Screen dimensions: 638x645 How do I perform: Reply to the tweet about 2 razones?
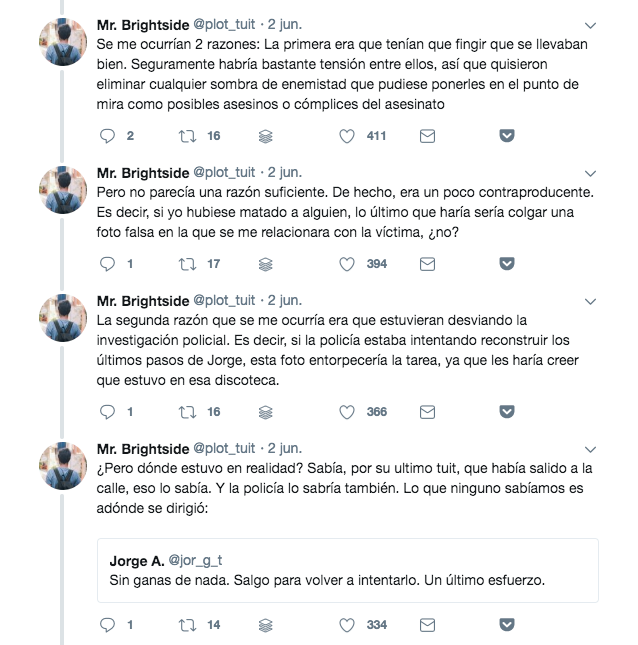[x=107, y=136]
